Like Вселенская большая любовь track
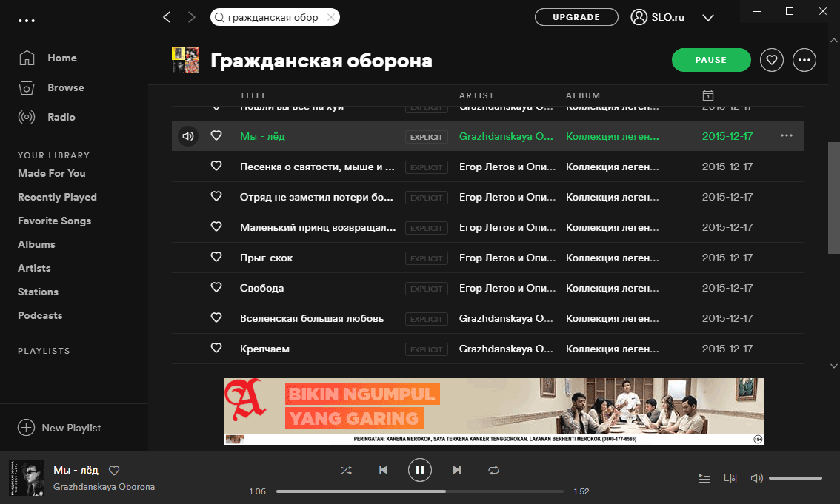 point(216,317)
